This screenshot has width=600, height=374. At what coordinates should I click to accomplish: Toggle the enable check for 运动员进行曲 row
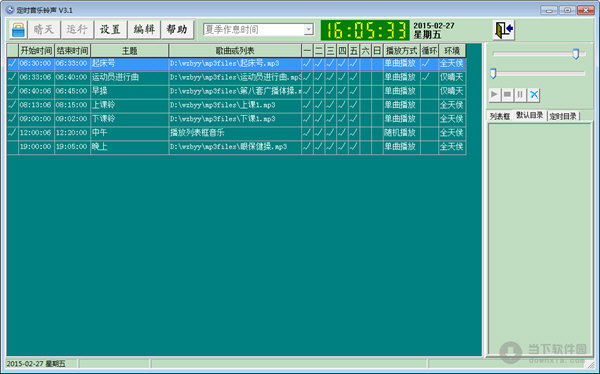[x=12, y=77]
